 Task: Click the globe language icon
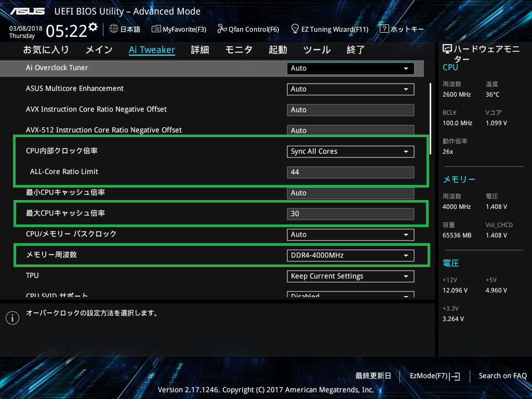[x=114, y=29]
